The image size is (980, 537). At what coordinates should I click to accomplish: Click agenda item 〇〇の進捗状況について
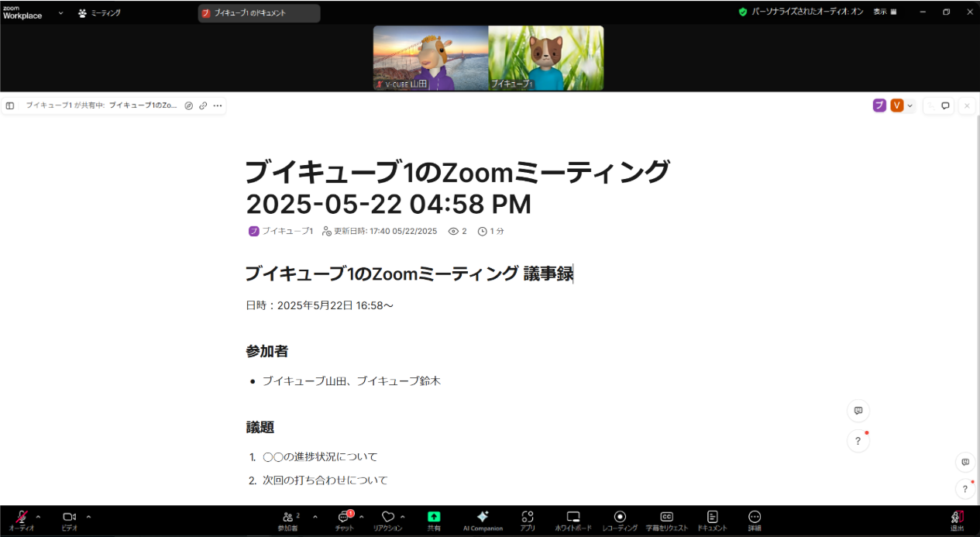[x=320, y=456]
